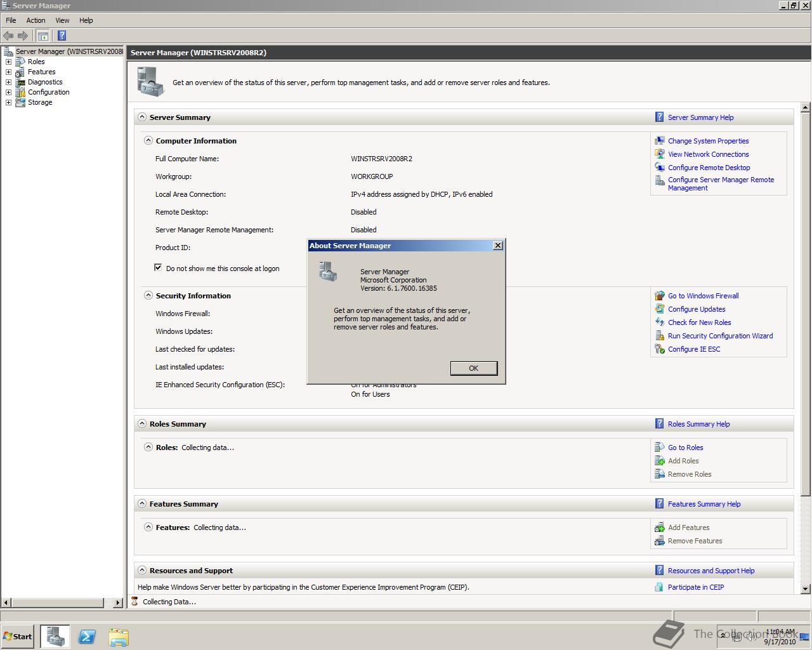Click the Run Security Configuration Wizard icon
This screenshot has width=812, height=650.
[x=660, y=336]
